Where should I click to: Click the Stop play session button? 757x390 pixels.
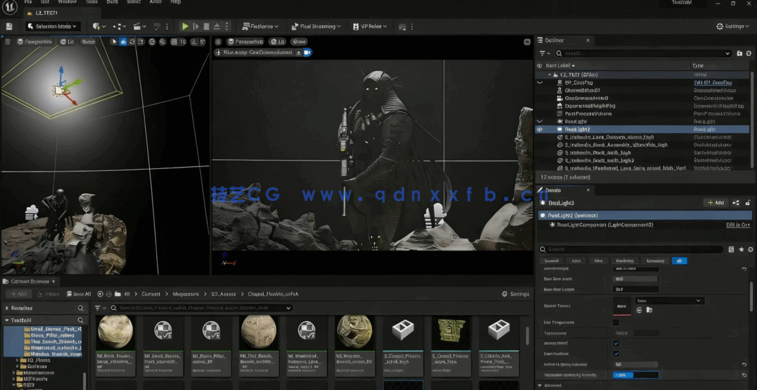click(206, 27)
